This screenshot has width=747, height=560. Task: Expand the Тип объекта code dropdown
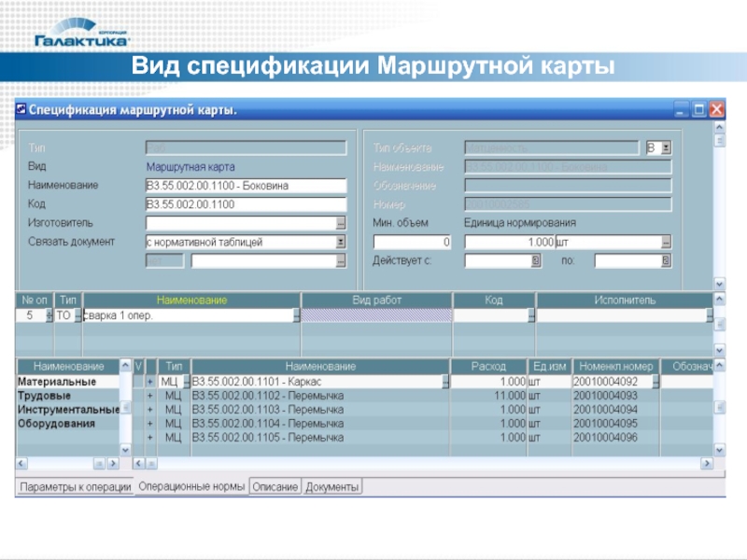666,147
